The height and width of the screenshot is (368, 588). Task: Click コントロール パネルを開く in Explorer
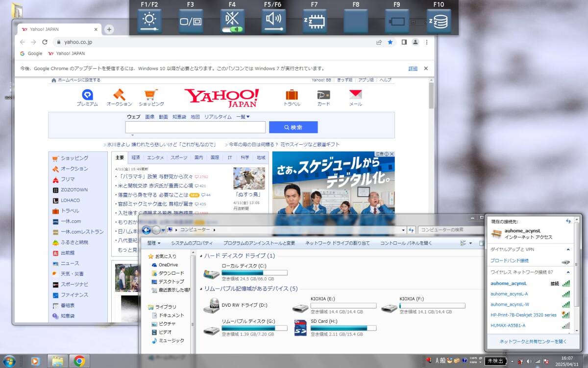point(406,243)
